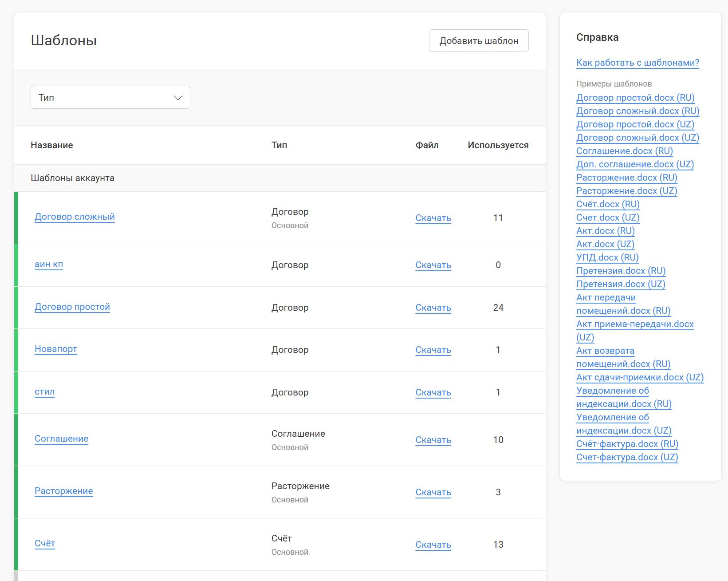The height and width of the screenshot is (581, 728).
Task: Open example Акт сдачи-приемки.docx (UZ)
Action: point(640,377)
